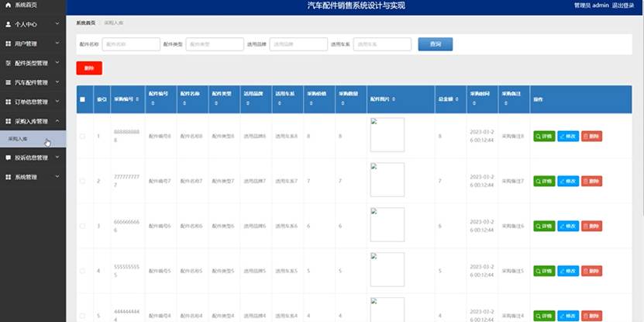
Task: Check the checkbox for row 3
Action: click(x=83, y=226)
